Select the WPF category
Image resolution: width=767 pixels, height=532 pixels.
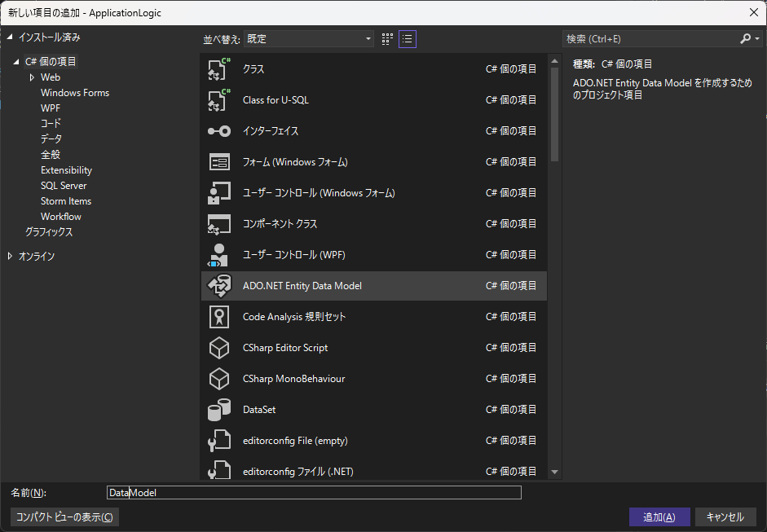click(51, 108)
